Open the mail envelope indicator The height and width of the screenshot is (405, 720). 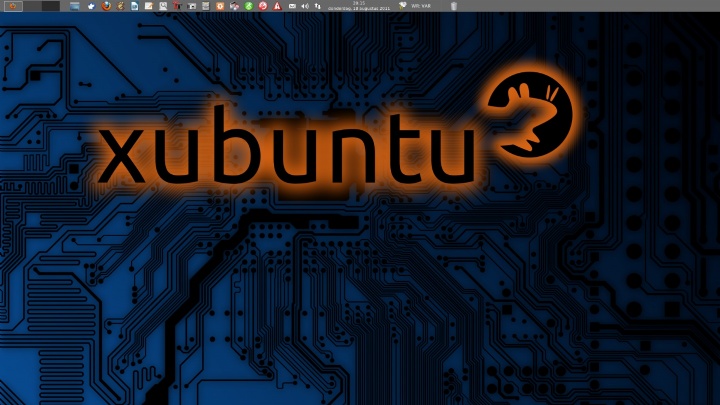(x=292, y=6)
